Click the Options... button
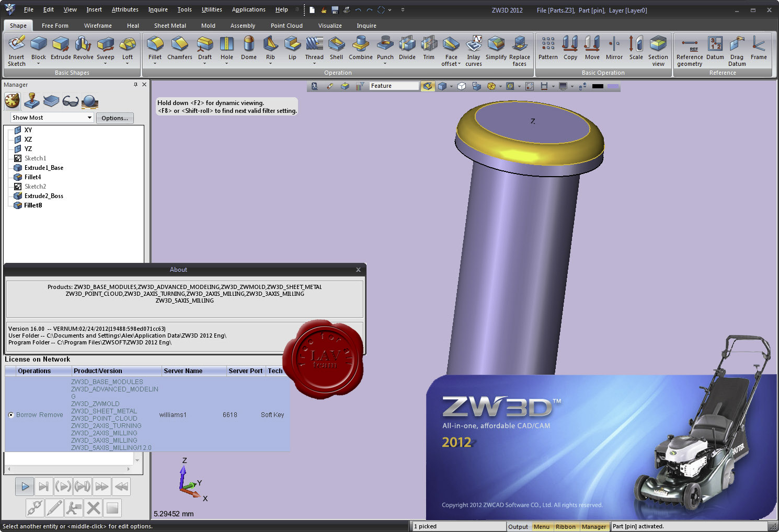This screenshot has width=779, height=532. click(x=115, y=118)
